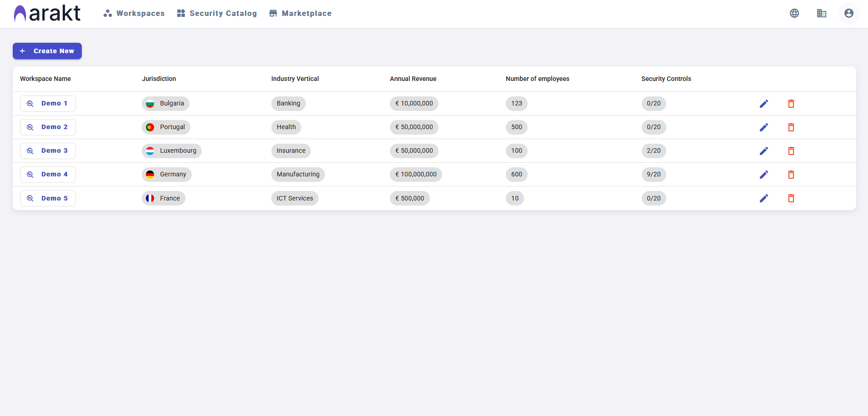Viewport: 868px width, 416px height.
Task: Delete the Demo 5 workspace via trash icon
Action: click(791, 198)
